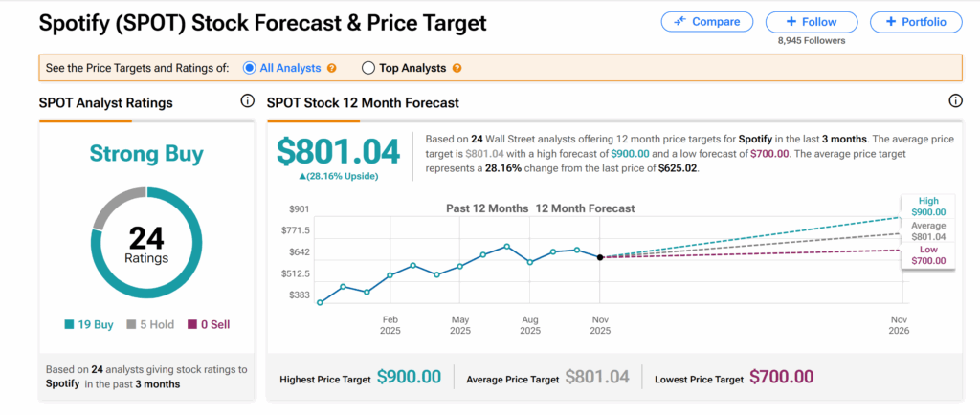Click the orange badge icon next to All Analysts
980x415 pixels.
pos(332,68)
